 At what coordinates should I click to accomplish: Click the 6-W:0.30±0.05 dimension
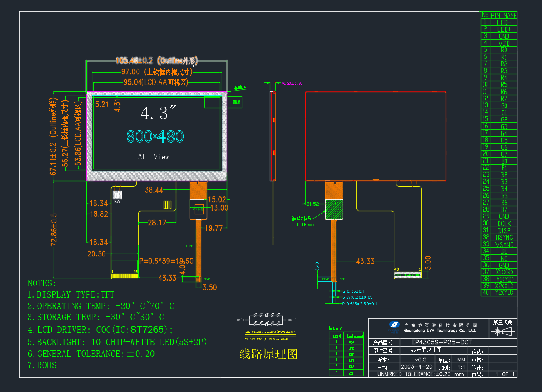click(x=357, y=297)
